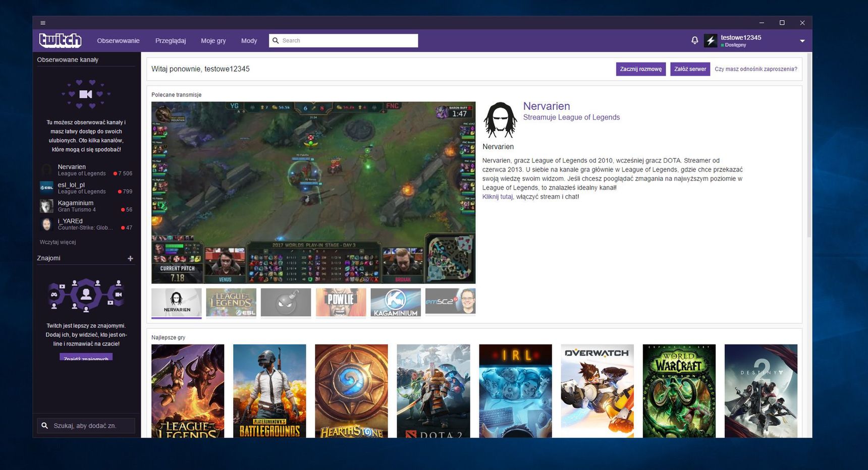Image resolution: width=868 pixels, height=470 pixels.
Task: Click friend search magnifier icon
Action: 44,426
